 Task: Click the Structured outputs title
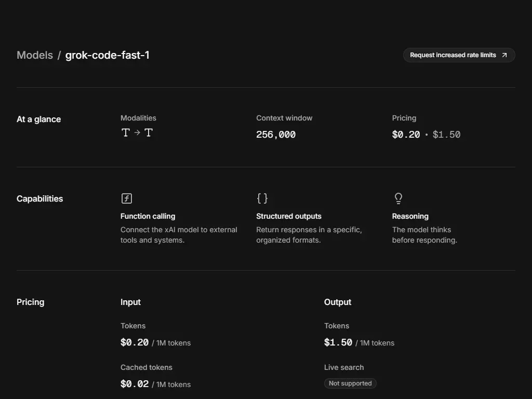click(x=289, y=216)
